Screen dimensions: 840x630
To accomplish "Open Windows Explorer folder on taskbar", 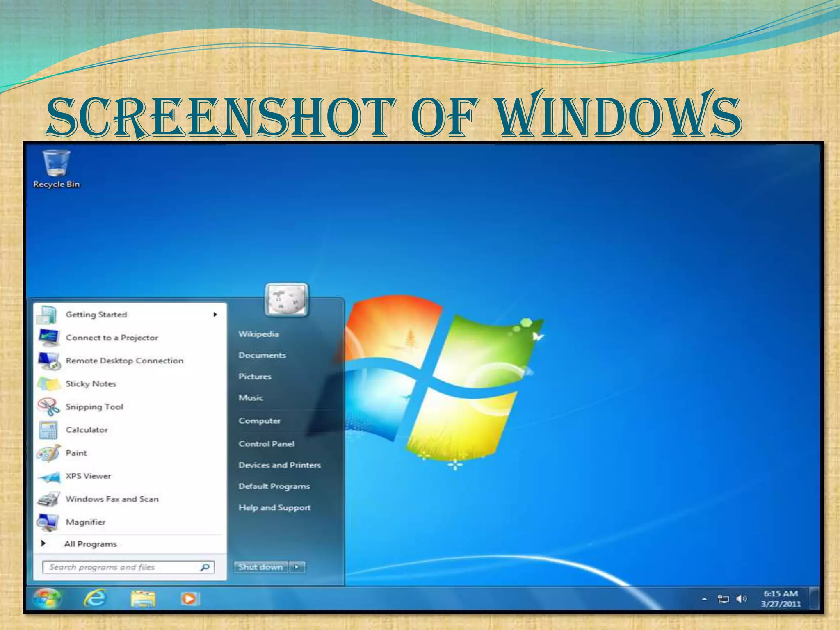I will pos(143,599).
